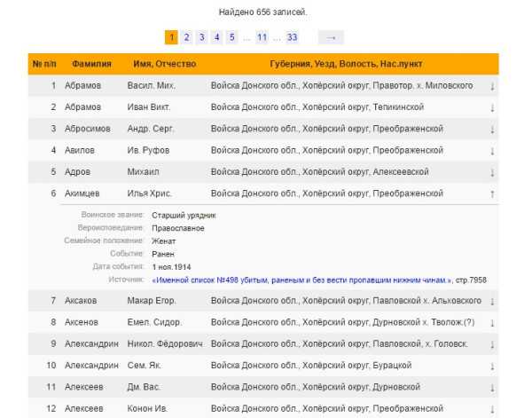Select name Иван Викт. cell

pyautogui.click(x=149, y=107)
